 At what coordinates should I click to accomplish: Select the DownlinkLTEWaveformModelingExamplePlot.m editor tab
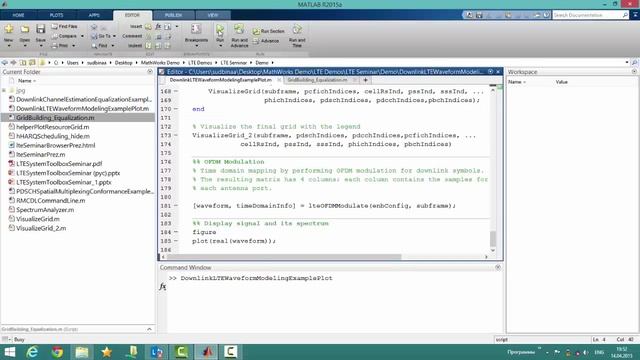point(220,80)
